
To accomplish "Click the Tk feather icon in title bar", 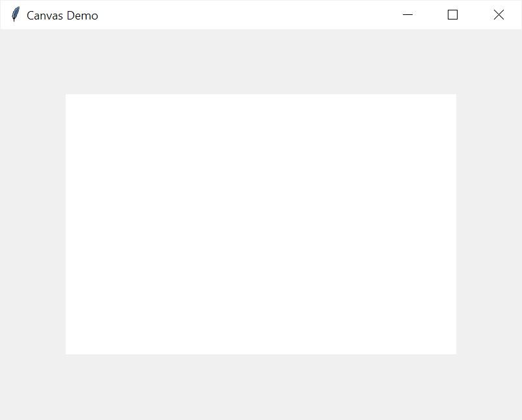I will point(16,14).
